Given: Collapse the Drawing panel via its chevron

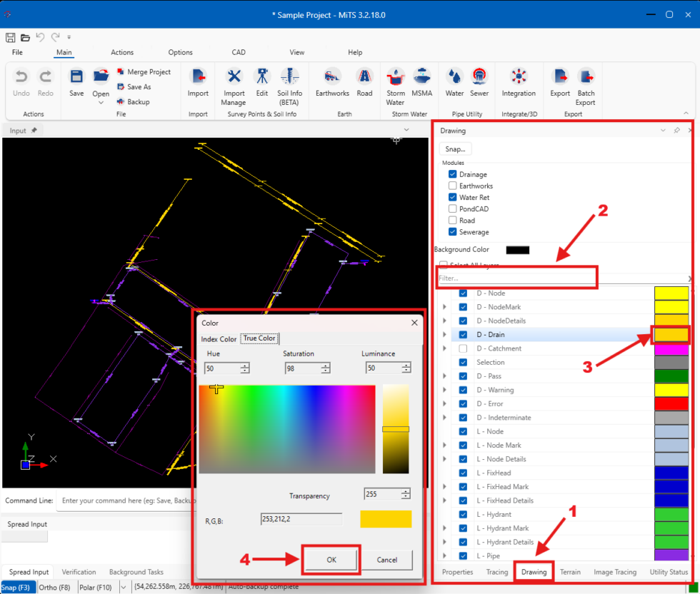Looking at the screenshot, I should [x=663, y=130].
